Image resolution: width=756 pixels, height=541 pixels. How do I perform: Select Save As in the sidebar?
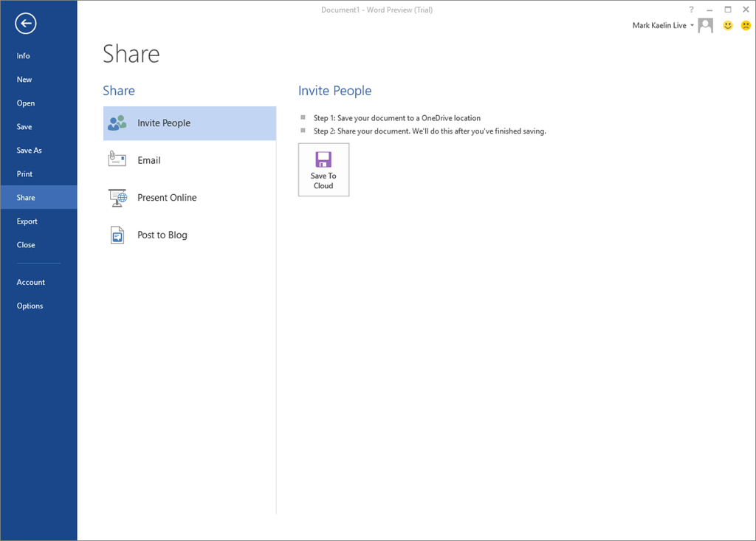click(x=38, y=151)
